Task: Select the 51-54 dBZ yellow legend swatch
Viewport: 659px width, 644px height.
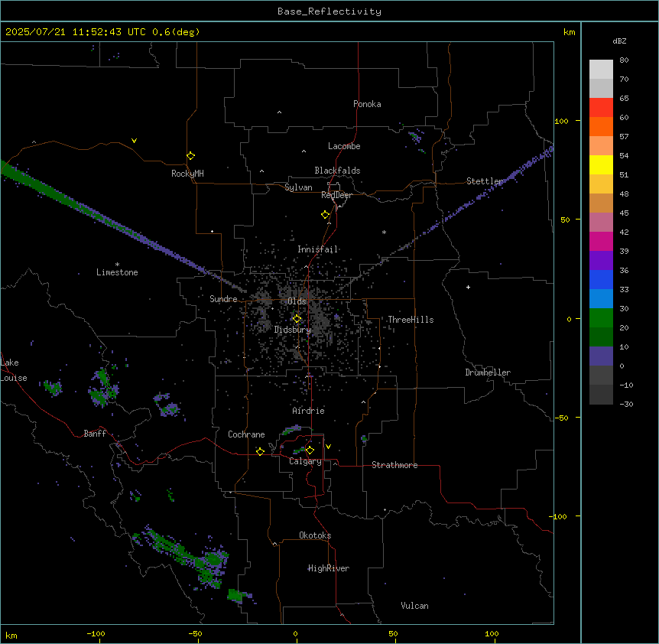Action: click(x=601, y=164)
